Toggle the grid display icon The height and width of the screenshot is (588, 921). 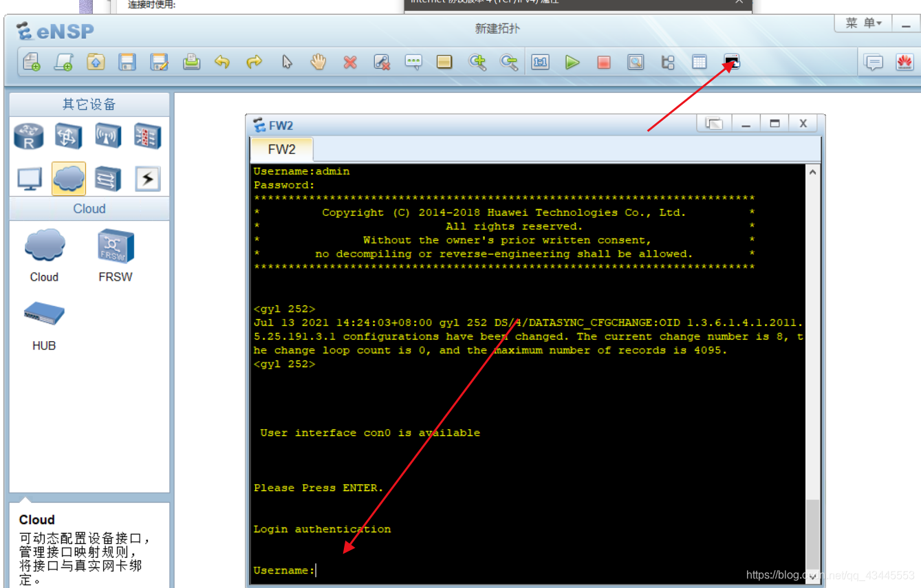click(700, 63)
